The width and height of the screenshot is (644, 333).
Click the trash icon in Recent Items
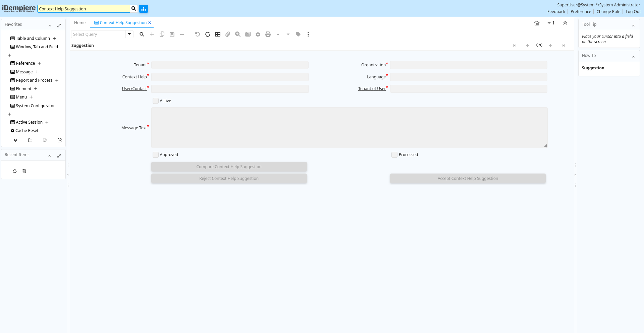tap(24, 171)
